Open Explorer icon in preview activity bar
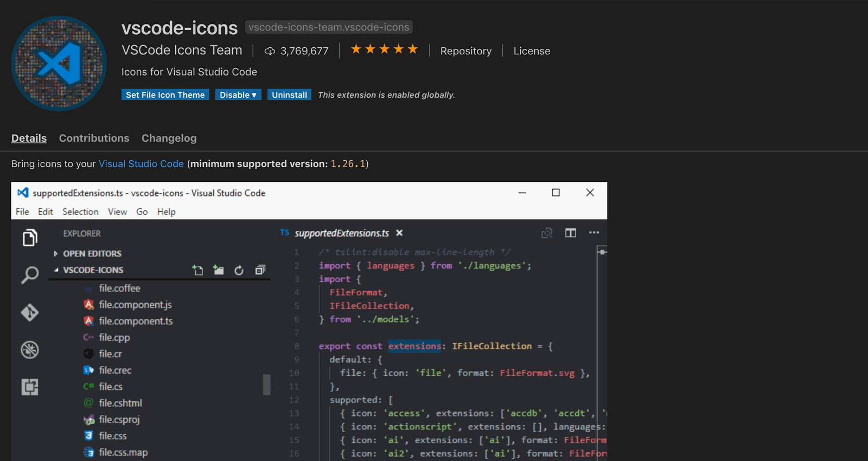The width and height of the screenshot is (868, 461). (x=30, y=237)
